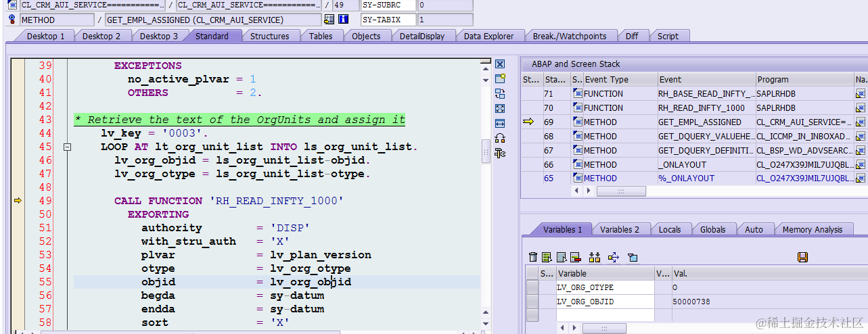Screen dimensions: 868x334
Task: Click the SY-SUBRC field name box
Action: tap(387, 5)
